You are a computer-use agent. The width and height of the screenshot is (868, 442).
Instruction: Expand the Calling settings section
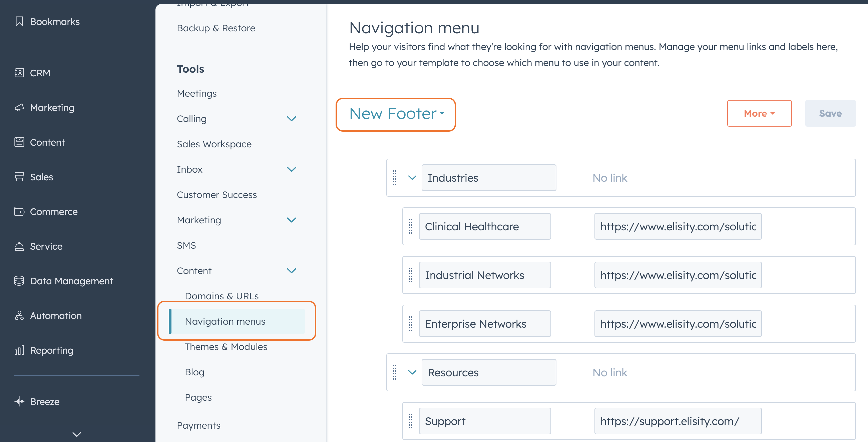coord(292,118)
